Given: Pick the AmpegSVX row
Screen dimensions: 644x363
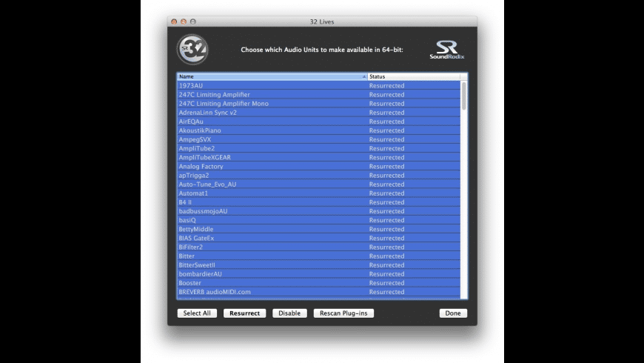Looking at the screenshot, I should [x=319, y=139].
